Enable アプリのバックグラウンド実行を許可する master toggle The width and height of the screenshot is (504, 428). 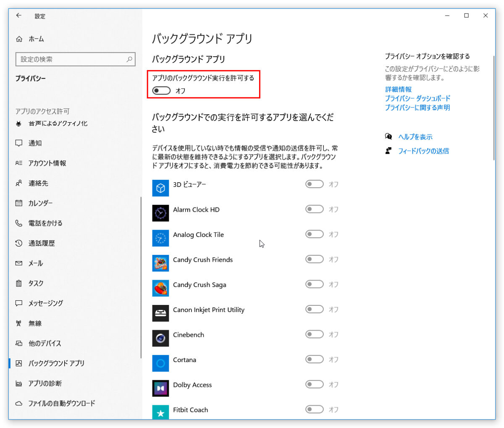tap(161, 90)
